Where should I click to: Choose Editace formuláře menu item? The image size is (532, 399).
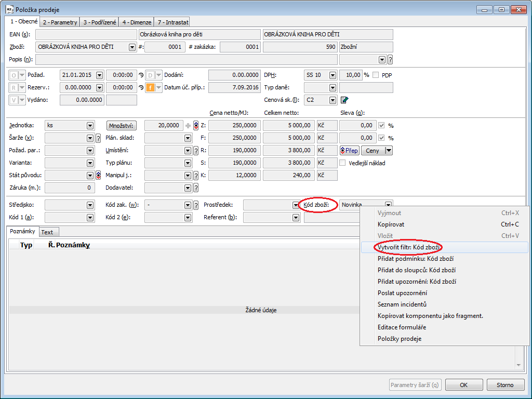445,327
